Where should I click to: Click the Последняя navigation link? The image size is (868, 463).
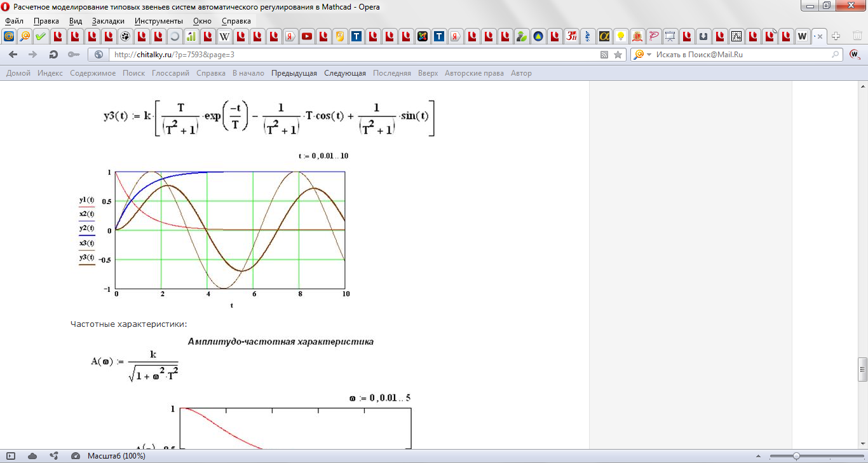coord(392,73)
